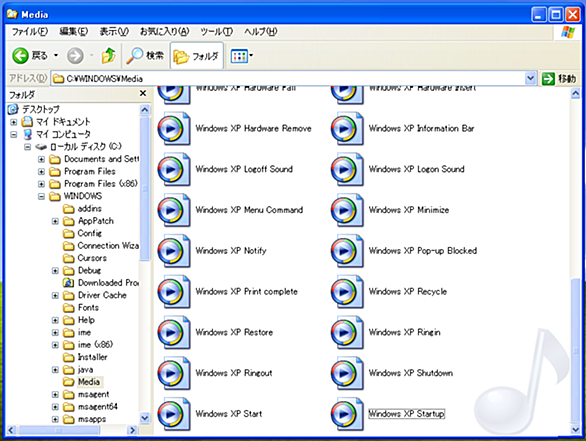Image resolution: width=586 pixels, height=441 pixels.
Task: Select Windows XP Hardware Remove sound icon
Action: pos(174,129)
